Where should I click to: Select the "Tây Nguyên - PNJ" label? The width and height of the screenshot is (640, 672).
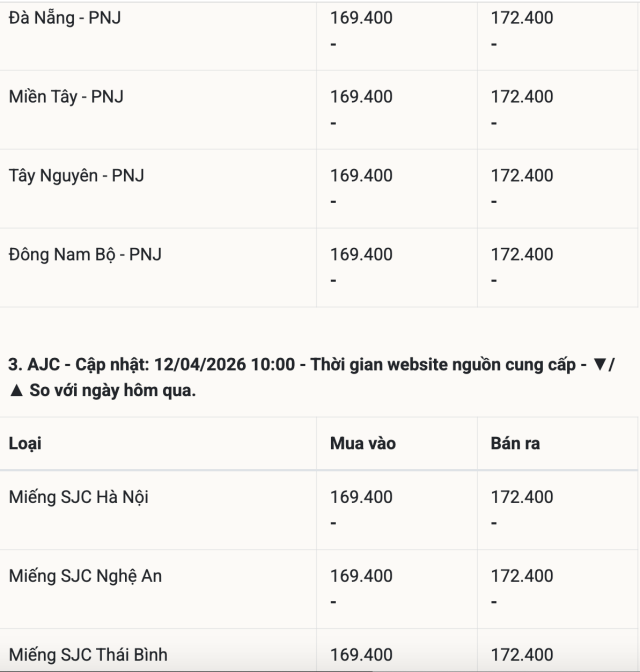pos(76,176)
